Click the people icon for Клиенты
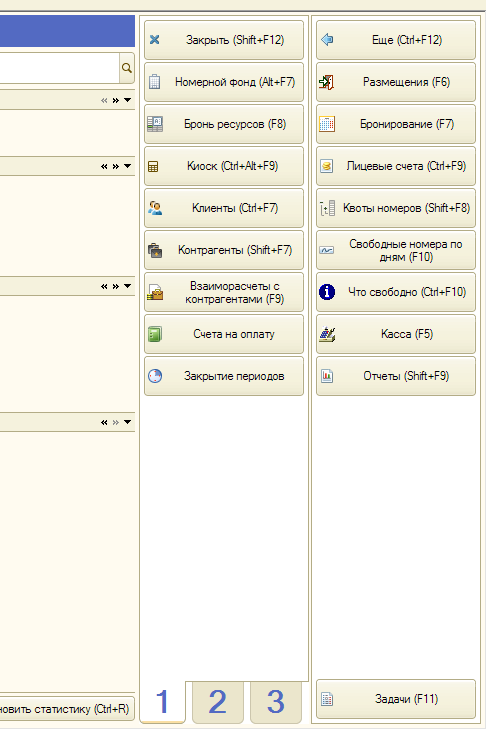The width and height of the screenshot is (486, 729). coord(155,208)
